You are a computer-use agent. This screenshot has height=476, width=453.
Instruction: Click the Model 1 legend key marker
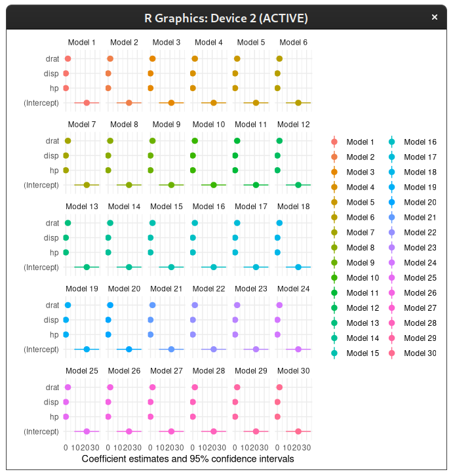pyautogui.click(x=334, y=142)
